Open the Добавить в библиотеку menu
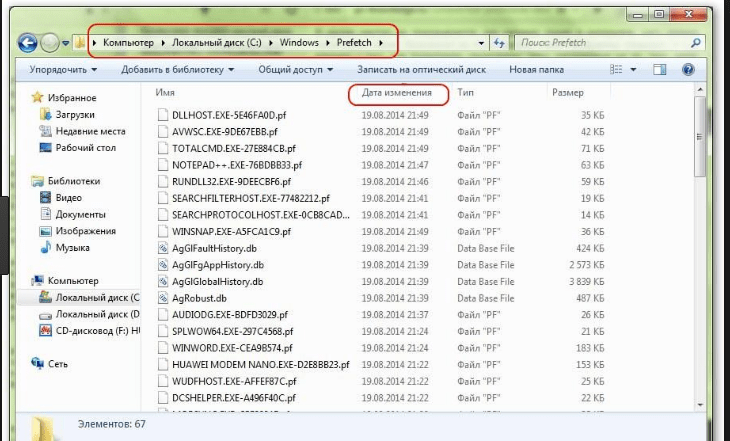The width and height of the screenshot is (730, 441). pos(177,70)
